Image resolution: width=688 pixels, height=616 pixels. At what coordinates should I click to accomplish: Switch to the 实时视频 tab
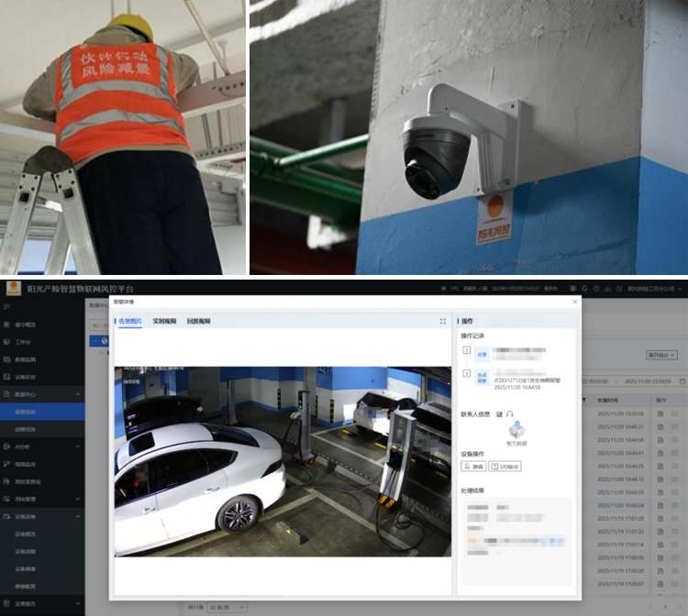pos(164,322)
